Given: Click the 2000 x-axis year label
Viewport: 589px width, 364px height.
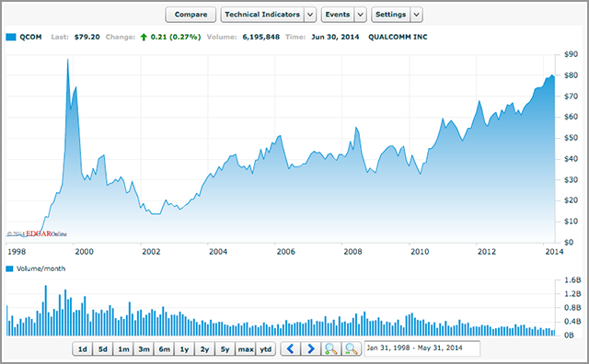Looking at the screenshot, I should click(x=84, y=252).
